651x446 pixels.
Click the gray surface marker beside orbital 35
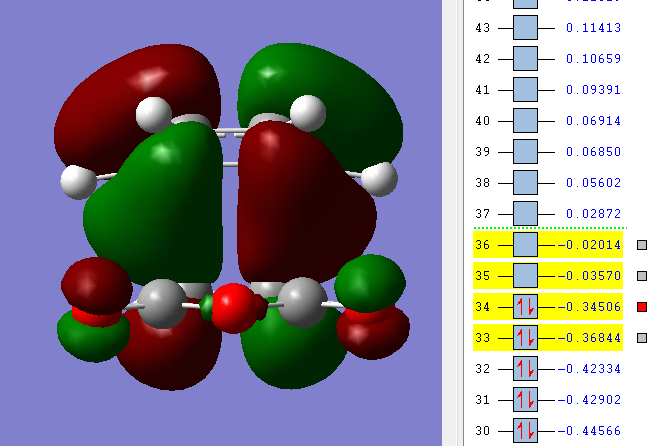point(642,276)
